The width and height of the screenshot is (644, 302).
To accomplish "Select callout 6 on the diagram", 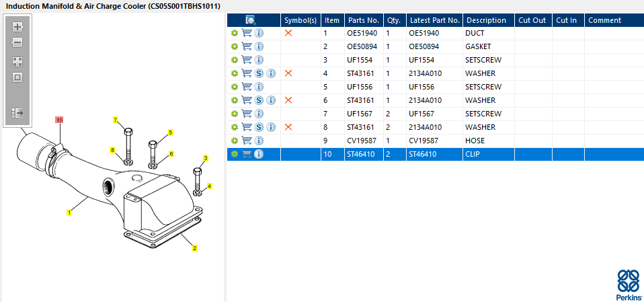I will click(171, 153).
